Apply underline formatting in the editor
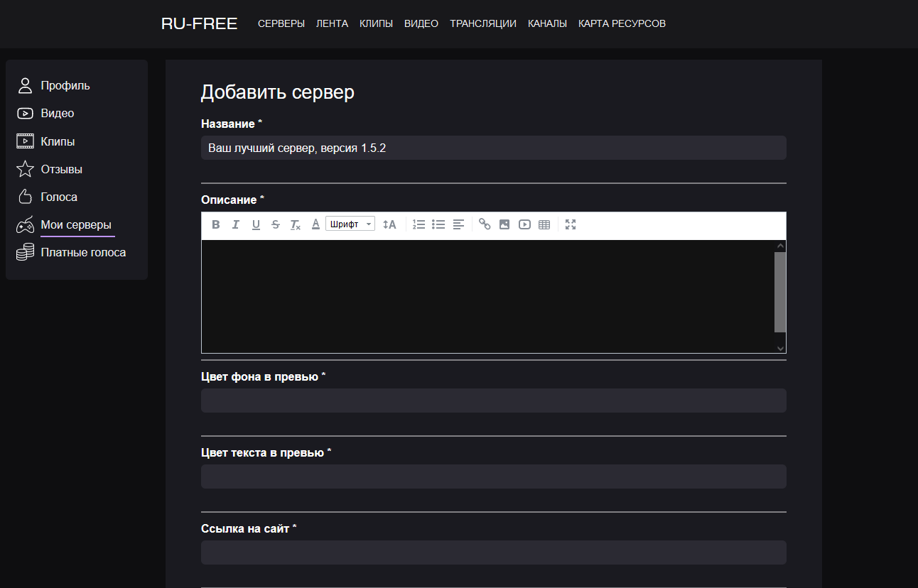Image resolution: width=918 pixels, height=588 pixels. [256, 224]
